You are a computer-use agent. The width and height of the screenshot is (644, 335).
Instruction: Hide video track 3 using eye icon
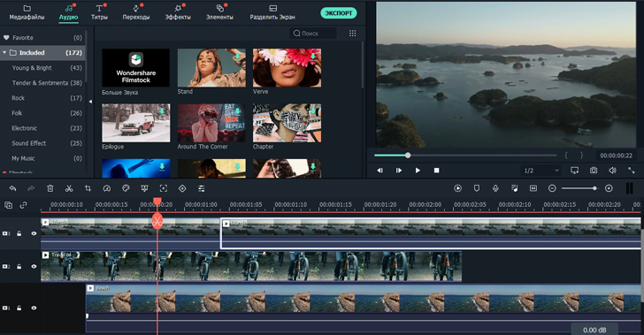pos(34,233)
